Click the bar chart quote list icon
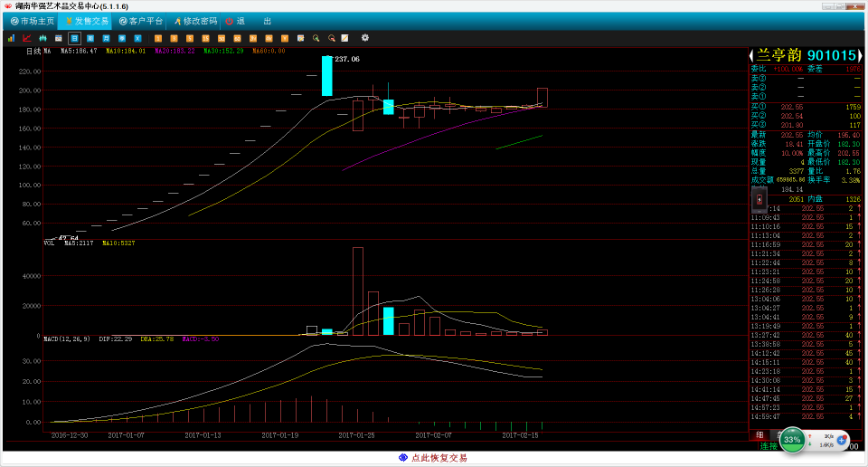This screenshot has width=868, height=467. 11,38
